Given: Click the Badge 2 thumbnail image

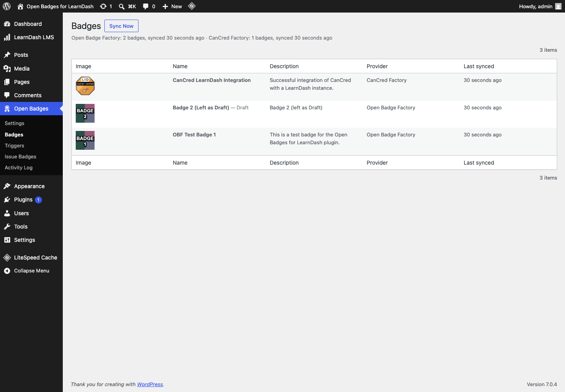Looking at the screenshot, I should 85,113.
